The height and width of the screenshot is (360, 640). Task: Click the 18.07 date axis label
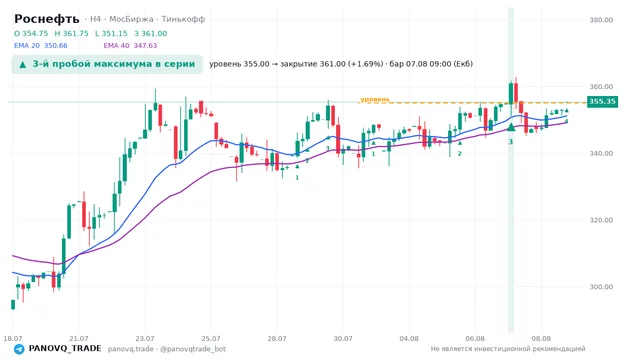click(13, 338)
